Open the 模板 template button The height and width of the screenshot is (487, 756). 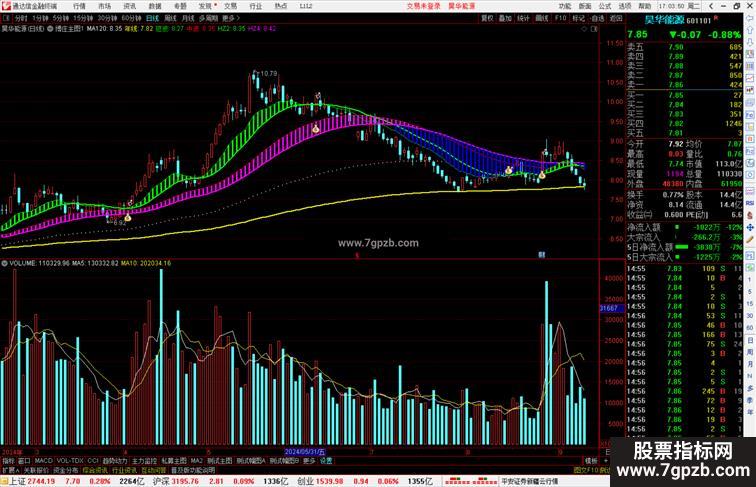coord(591,461)
